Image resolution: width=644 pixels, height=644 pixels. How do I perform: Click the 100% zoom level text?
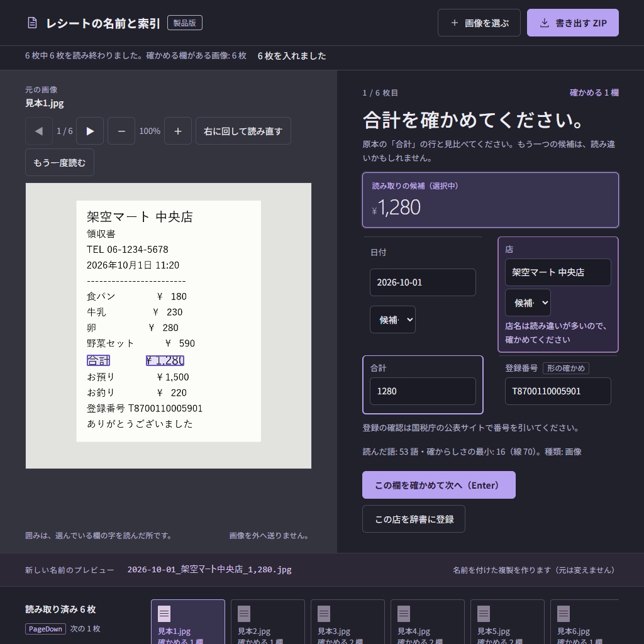tap(150, 131)
